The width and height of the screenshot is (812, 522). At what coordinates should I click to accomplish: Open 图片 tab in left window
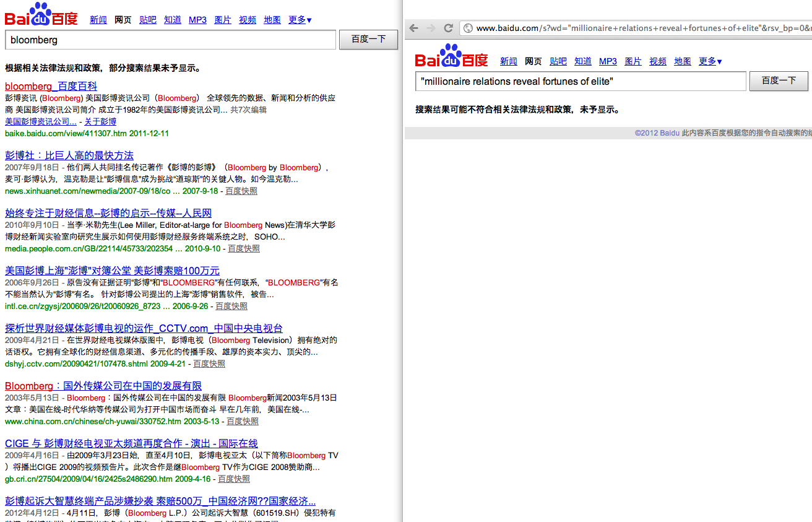coord(223,20)
